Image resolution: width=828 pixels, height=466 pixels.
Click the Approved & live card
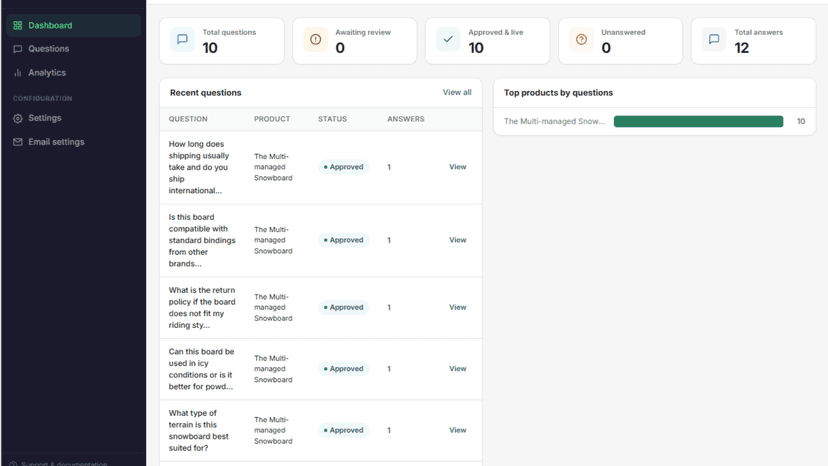(x=487, y=41)
